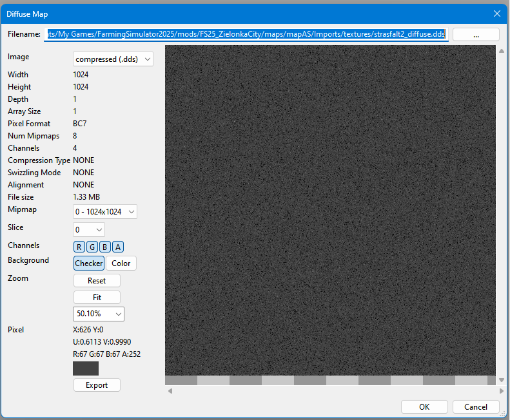Click the dark gray pixel color swatch

pos(86,368)
